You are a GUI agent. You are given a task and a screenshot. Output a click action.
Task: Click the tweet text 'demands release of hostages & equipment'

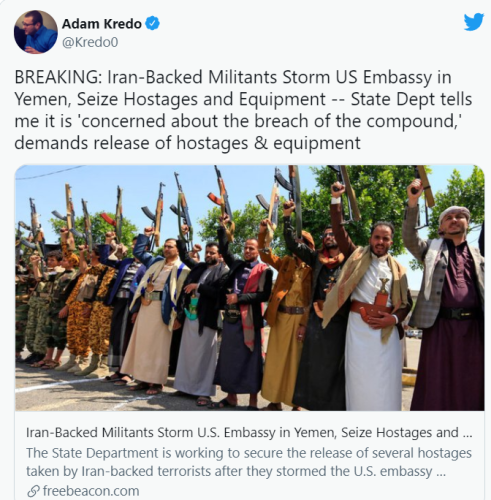point(187,143)
